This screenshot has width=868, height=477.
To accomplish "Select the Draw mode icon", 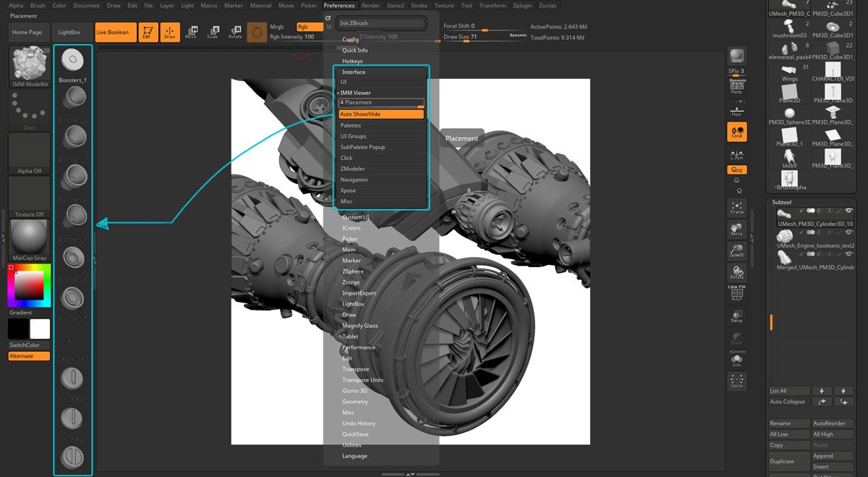I will coord(169,32).
